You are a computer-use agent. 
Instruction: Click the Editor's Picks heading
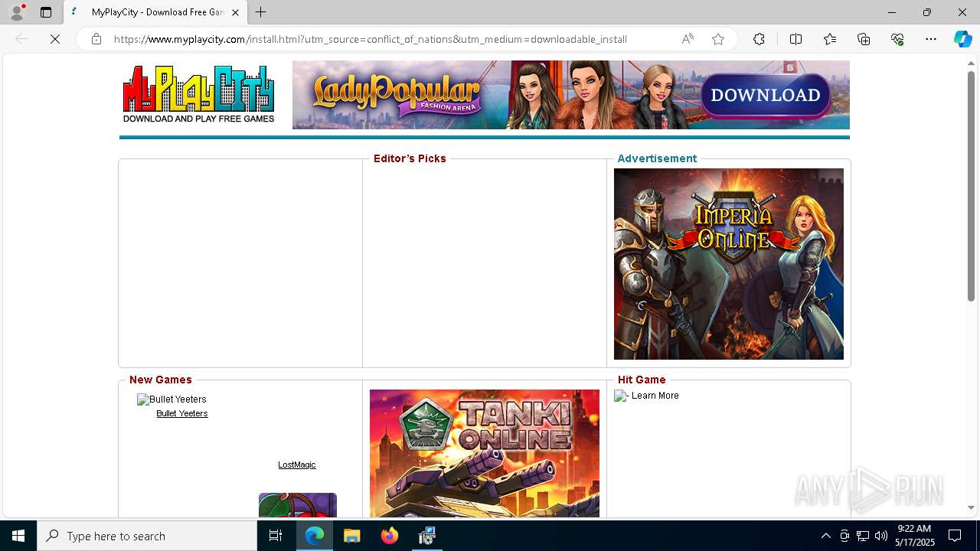tap(410, 158)
